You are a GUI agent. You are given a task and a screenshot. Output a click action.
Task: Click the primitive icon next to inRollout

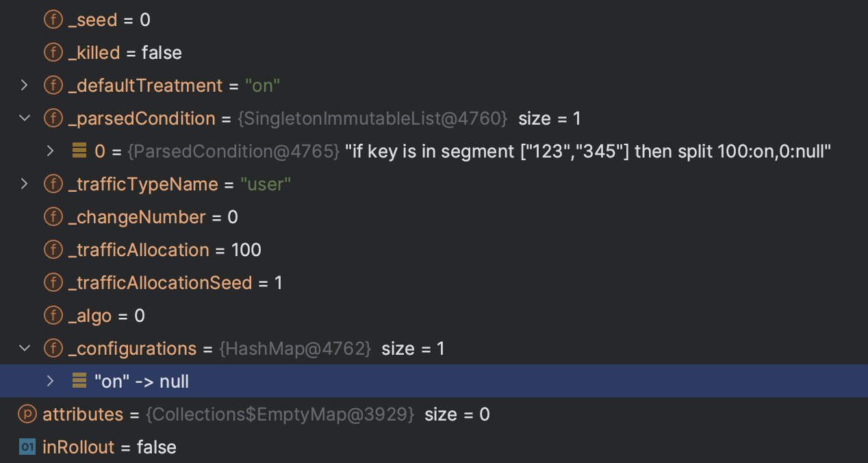(x=27, y=447)
